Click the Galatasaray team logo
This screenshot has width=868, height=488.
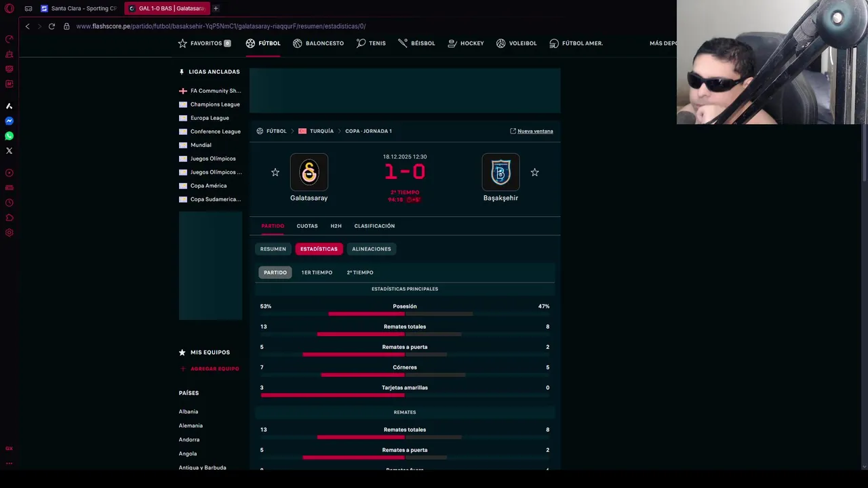pyautogui.click(x=309, y=172)
